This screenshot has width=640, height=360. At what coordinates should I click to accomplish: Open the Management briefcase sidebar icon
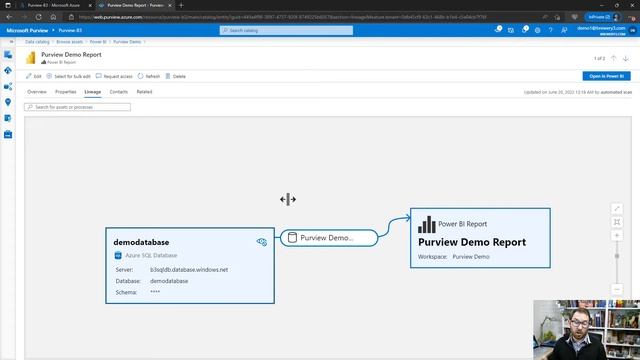[8, 134]
